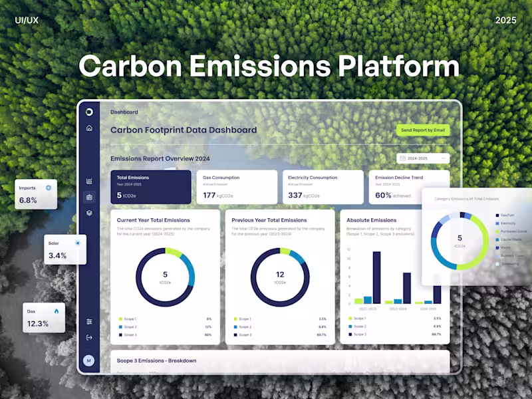Open the Home icon in the sidebar
The image size is (532, 399).
(89, 128)
